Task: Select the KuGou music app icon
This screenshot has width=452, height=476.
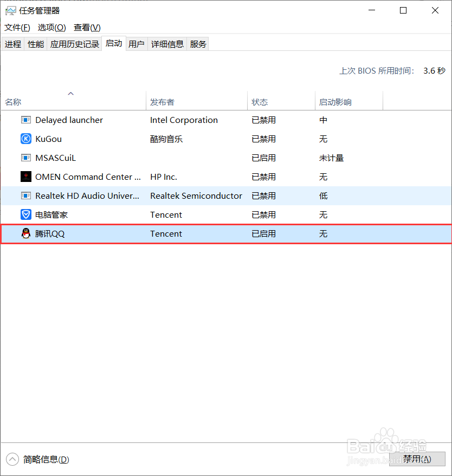Action: point(25,139)
